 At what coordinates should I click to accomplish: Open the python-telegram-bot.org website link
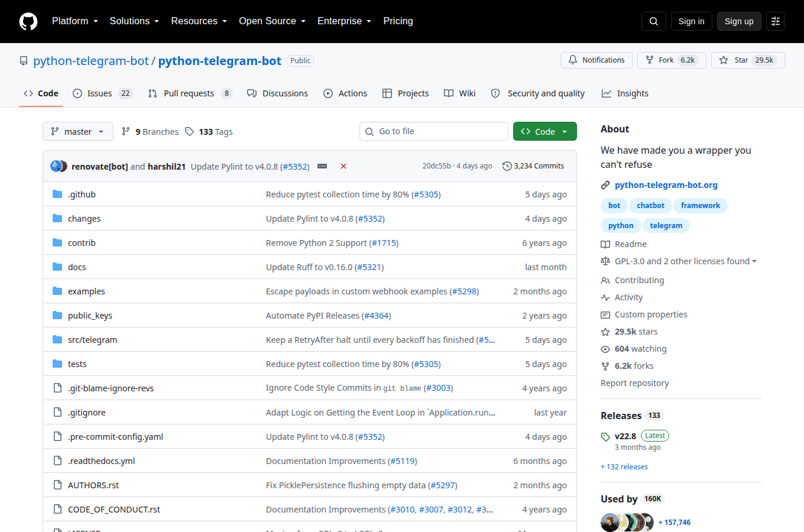[x=666, y=185]
